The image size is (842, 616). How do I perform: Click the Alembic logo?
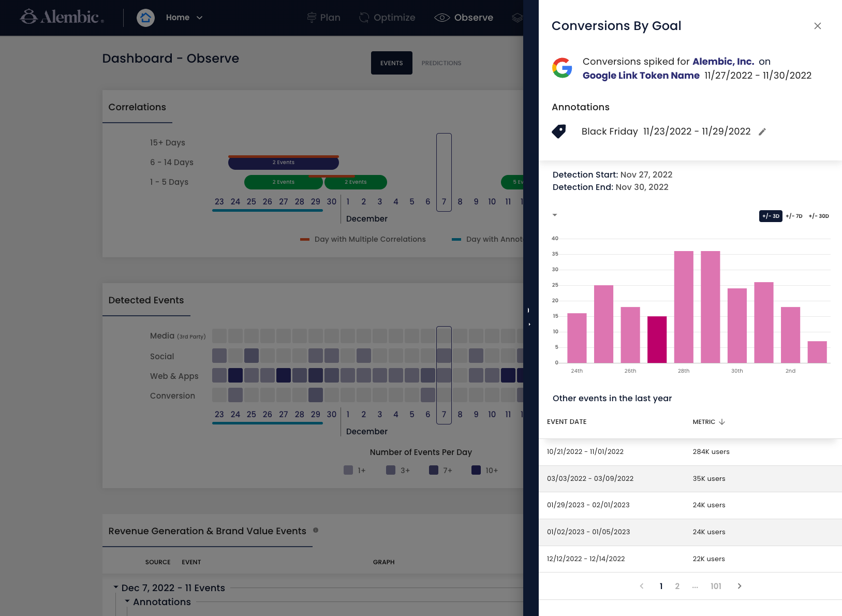click(x=62, y=17)
